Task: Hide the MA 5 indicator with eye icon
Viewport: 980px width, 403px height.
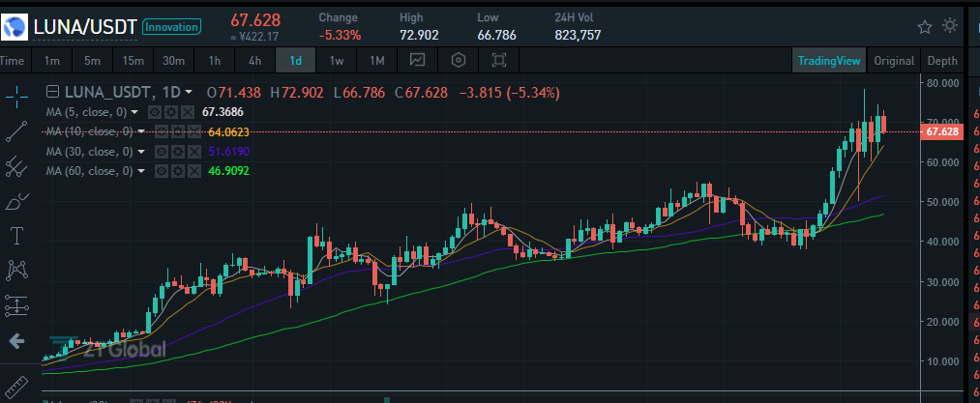Action: (x=153, y=112)
